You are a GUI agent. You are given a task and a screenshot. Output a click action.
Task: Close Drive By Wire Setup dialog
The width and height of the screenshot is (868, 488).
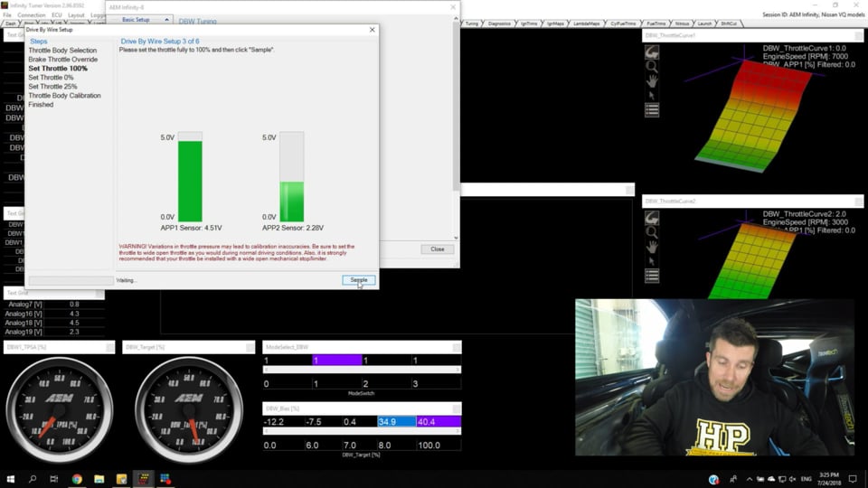tap(372, 30)
